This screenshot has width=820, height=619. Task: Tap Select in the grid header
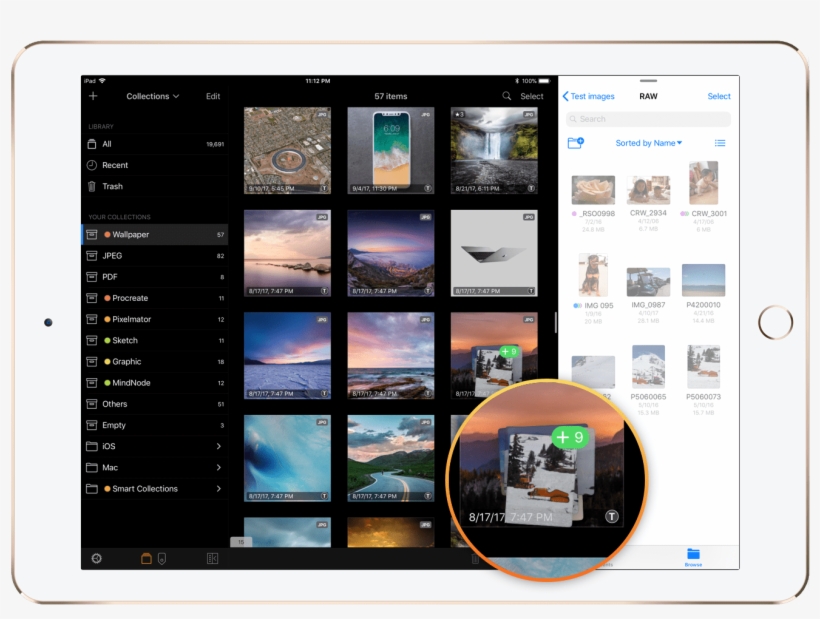click(532, 96)
